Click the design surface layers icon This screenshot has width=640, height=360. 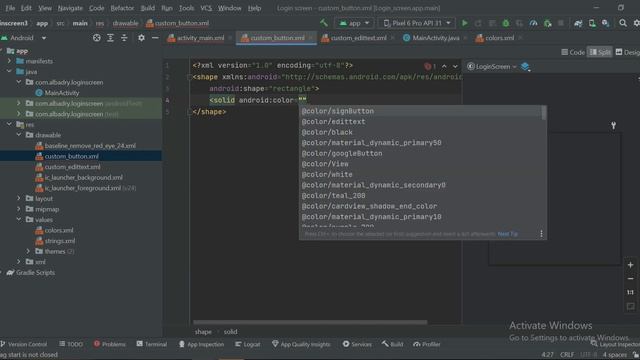point(525,67)
